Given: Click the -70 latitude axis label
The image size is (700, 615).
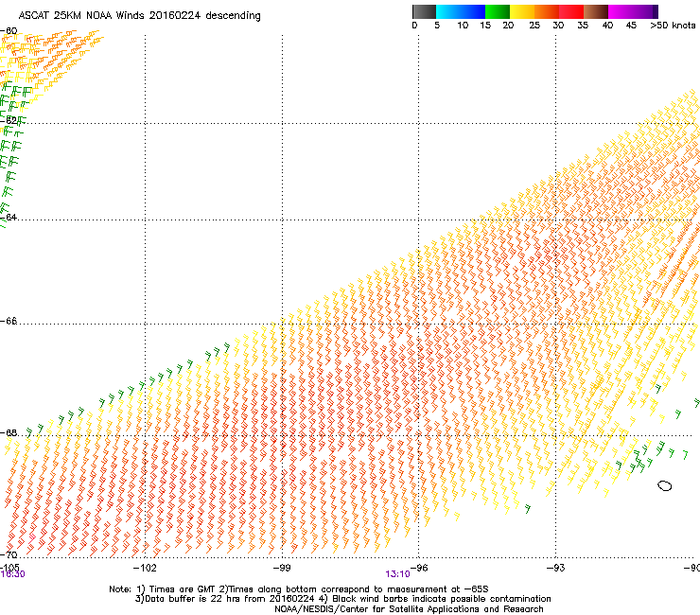Looking at the screenshot, I should (x=9, y=554).
